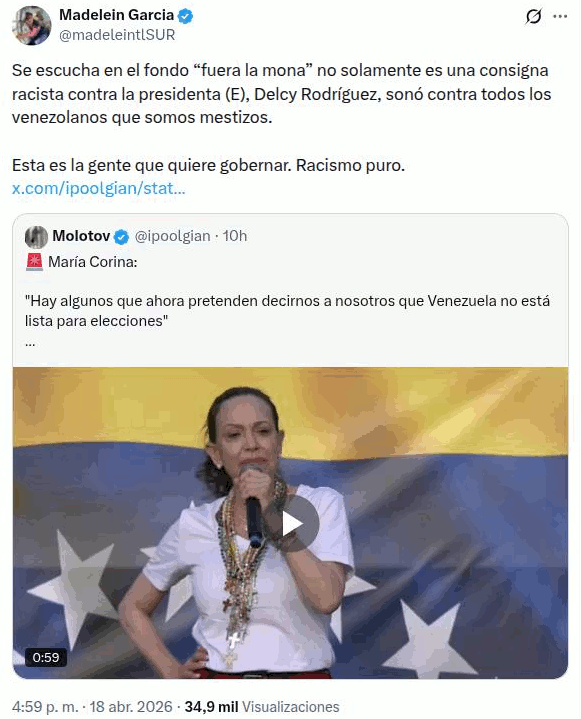The width and height of the screenshot is (581, 719).
Task: Click the 0:59 video duration badge
Action: click(46, 657)
